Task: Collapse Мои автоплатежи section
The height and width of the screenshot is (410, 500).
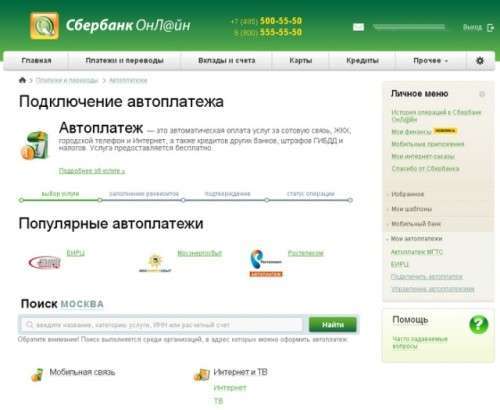Action: pyautogui.click(x=416, y=239)
